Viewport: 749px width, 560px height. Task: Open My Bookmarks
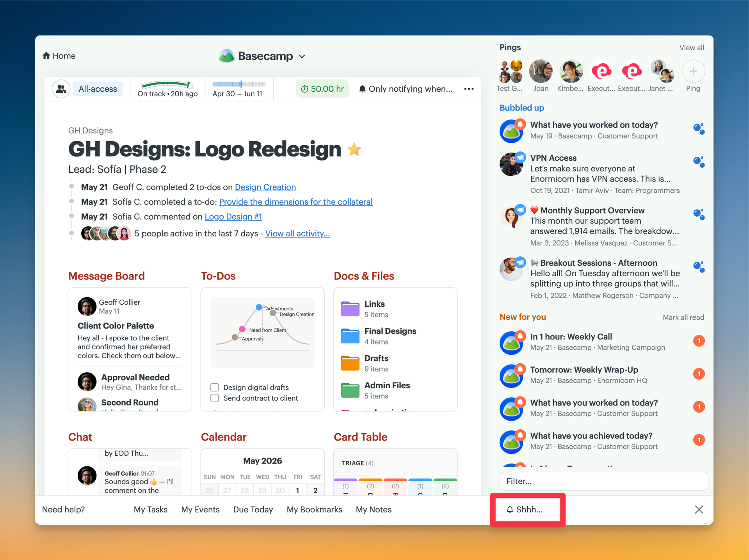(314, 510)
